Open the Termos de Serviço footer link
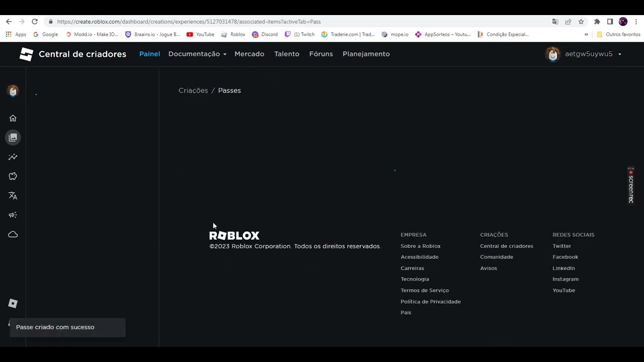 425,290
